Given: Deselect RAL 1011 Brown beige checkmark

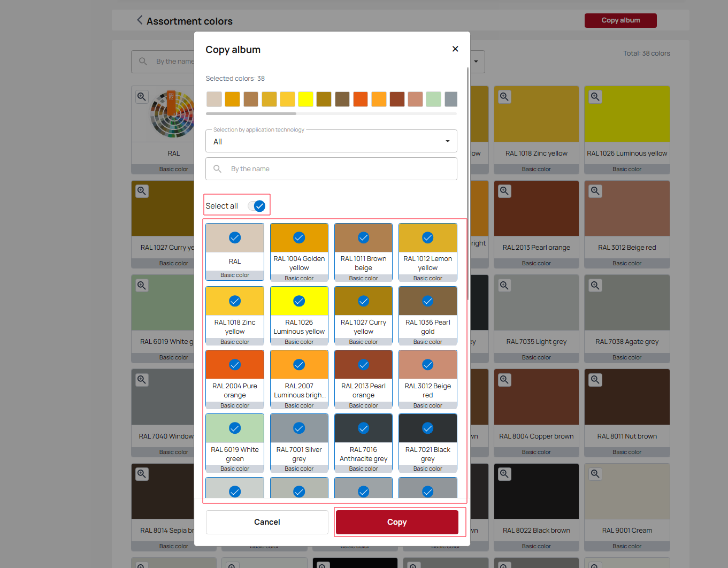Looking at the screenshot, I should tap(363, 237).
